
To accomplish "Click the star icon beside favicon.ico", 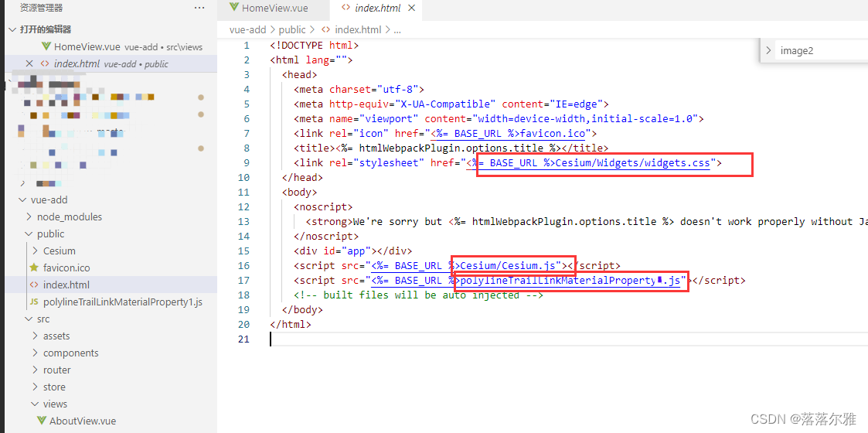I will click(34, 268).
